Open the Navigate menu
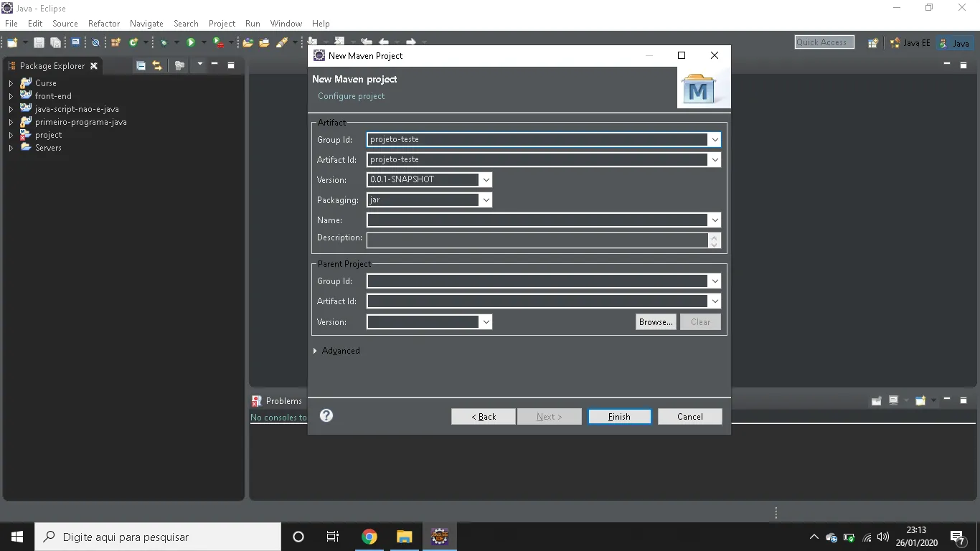 (146, 24)
